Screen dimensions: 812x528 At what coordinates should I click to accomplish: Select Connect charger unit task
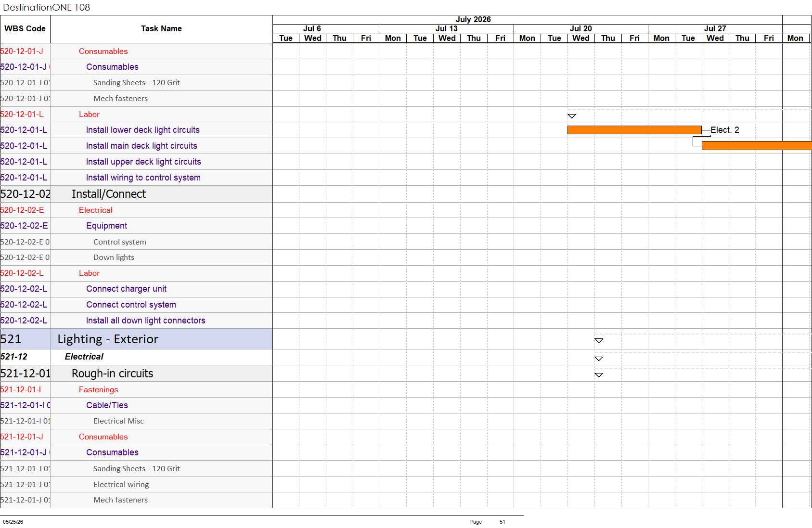(136, 289)
